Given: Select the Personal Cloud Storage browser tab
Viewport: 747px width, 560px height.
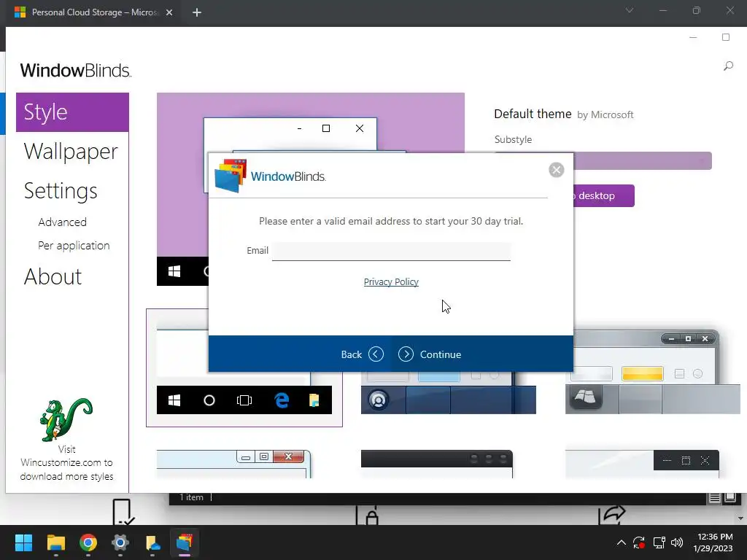Looking at the screenshot, I should (x=94, y=12).
